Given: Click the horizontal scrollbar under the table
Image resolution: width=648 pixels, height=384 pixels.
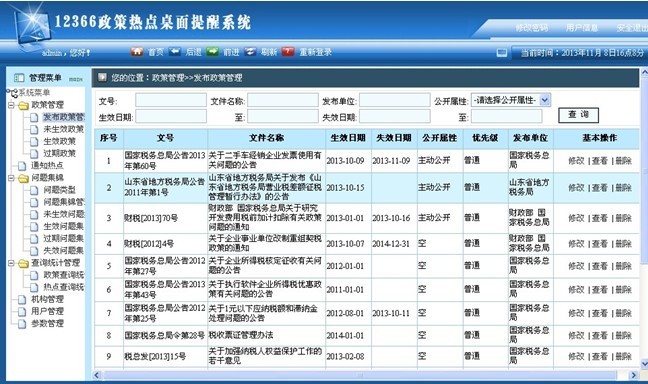Looking at the screenshot, I should point(360,375).
